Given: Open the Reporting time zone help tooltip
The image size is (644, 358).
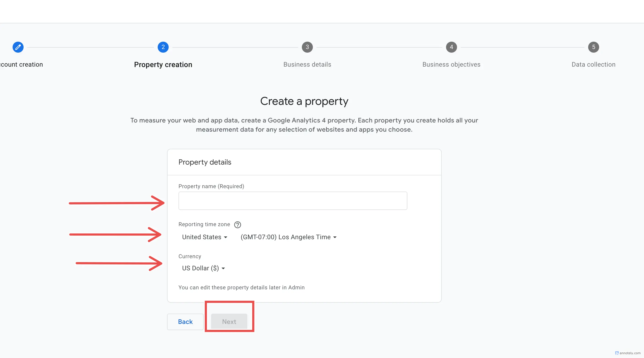Looking at the screenshot, I should [x=237, y=225].
